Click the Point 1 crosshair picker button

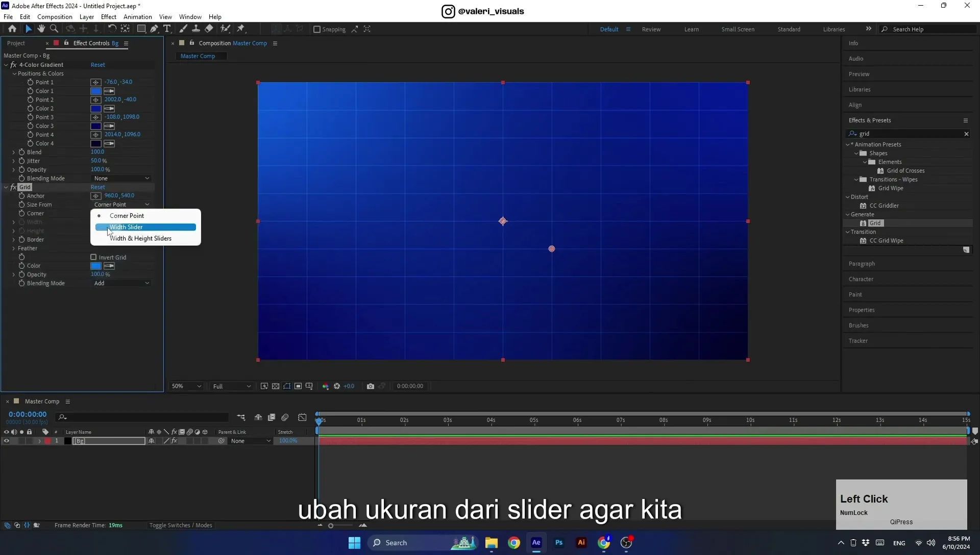pos(95,82)
